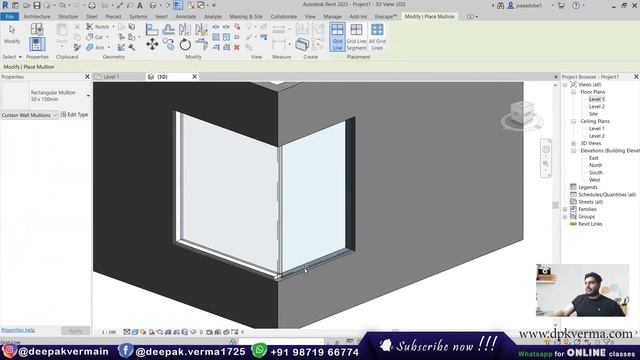The height and width of the screenshot is (360, 640).
Task: Close the {3D} view tab
Action: [x=195, y=77]
